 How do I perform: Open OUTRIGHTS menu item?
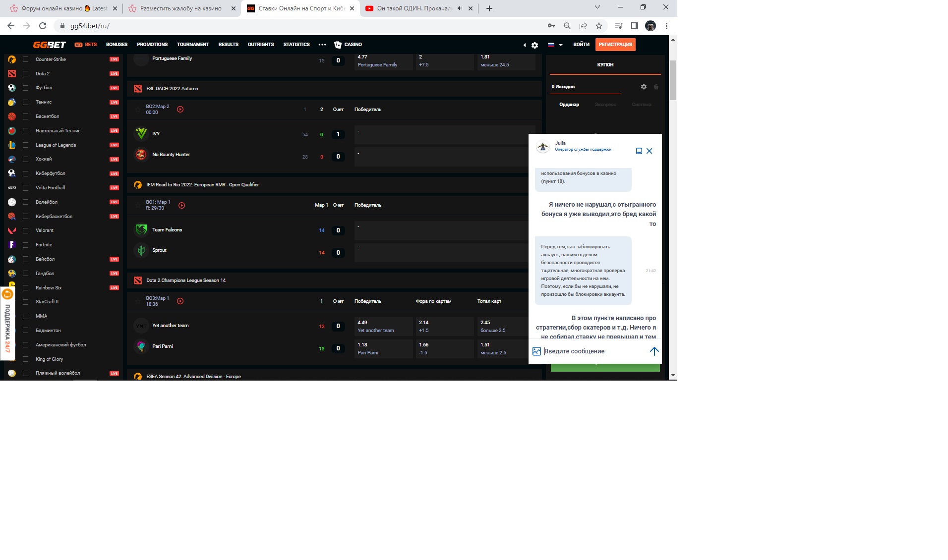coord(261,45)
